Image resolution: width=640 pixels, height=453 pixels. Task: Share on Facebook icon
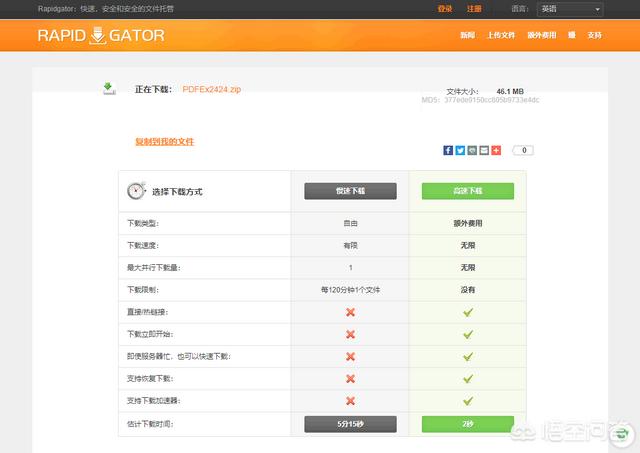pos(448,150)
